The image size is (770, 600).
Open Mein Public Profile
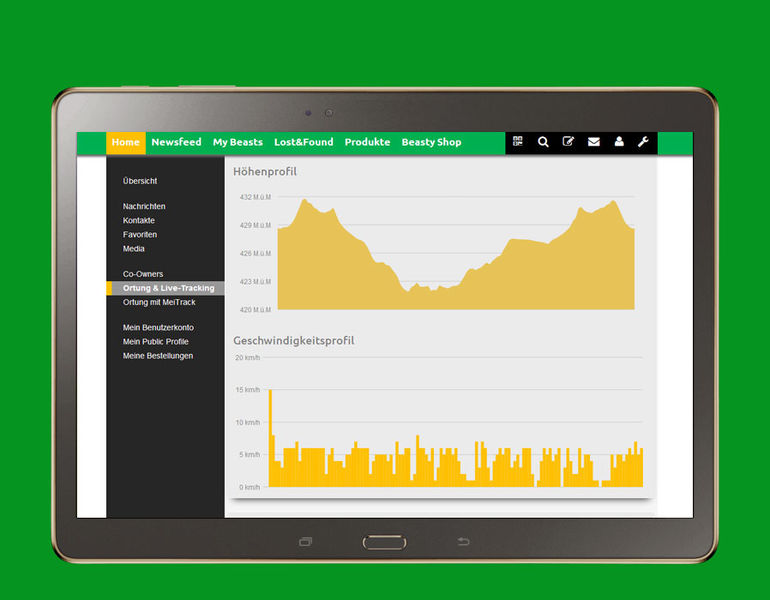coord(156,342)
